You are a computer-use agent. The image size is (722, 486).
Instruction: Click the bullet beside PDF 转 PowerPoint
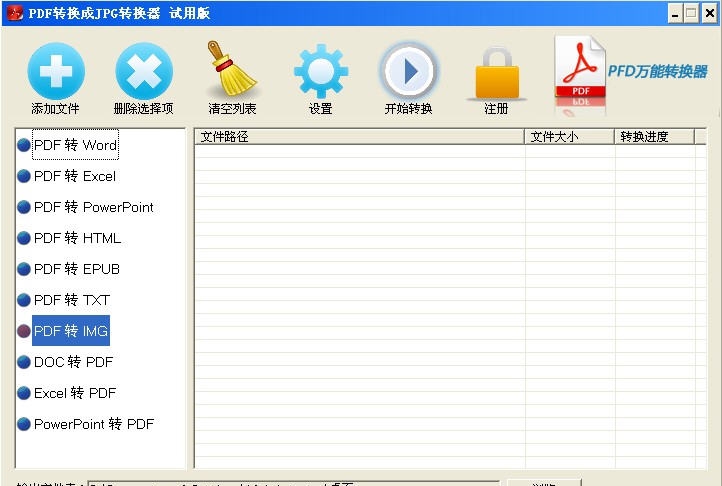coord(23,207)
